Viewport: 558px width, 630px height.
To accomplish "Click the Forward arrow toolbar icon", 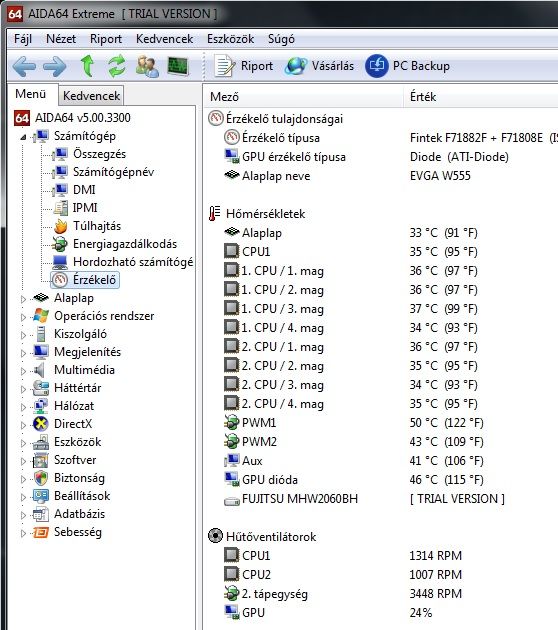I will coord(55,66).
